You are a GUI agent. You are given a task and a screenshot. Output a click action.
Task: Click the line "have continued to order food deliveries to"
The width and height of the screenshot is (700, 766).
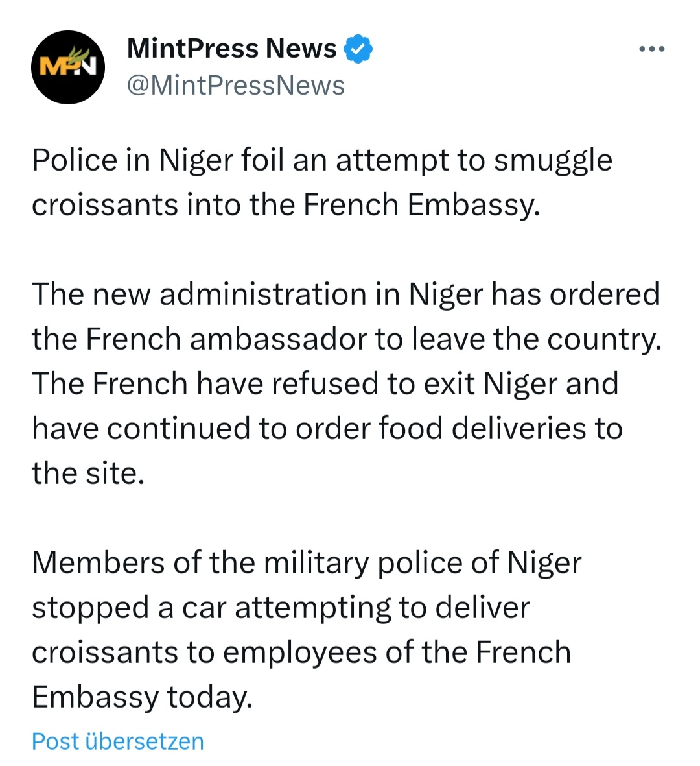tap(327, 429)
